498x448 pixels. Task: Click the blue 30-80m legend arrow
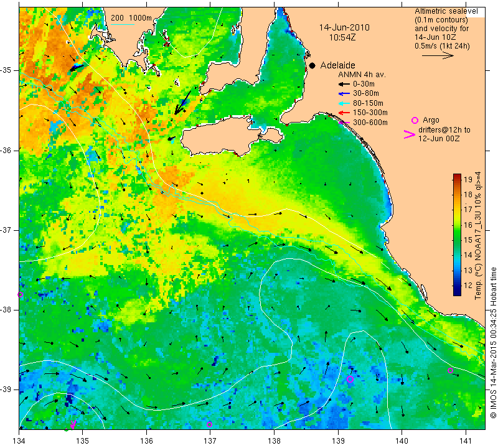[x=344, y=94]
